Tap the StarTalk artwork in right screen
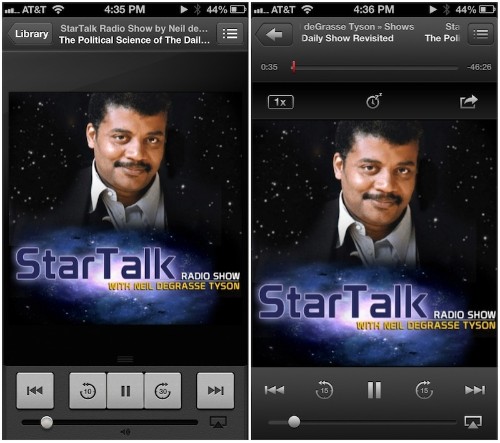Viewport: 500px width, 443px height. pos(374,243)
